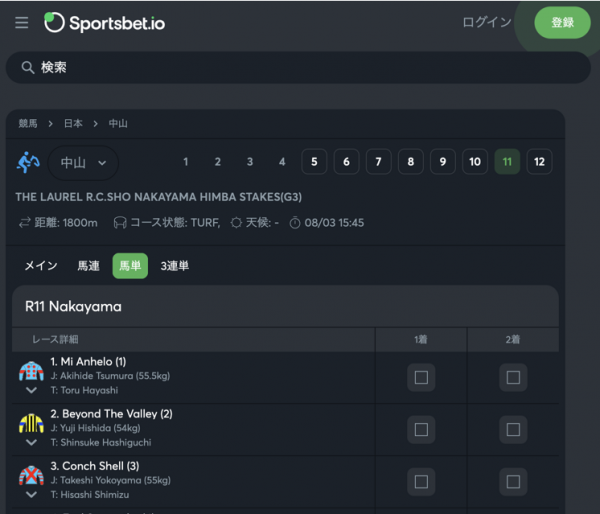Select race 2
This screenshot has height=514, width=600.
[218, 162]
